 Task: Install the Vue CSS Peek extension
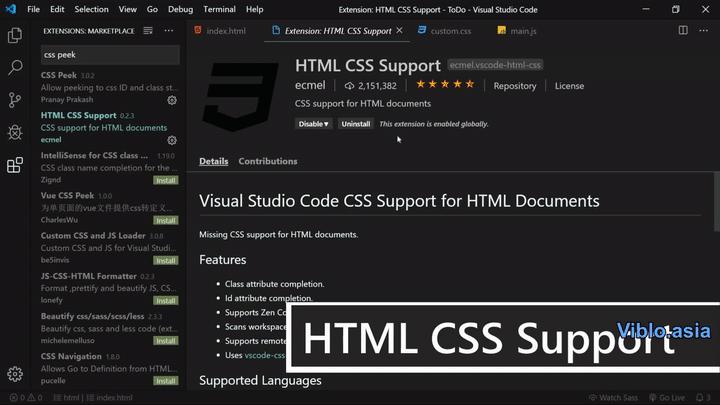click(x=165, y=220)
